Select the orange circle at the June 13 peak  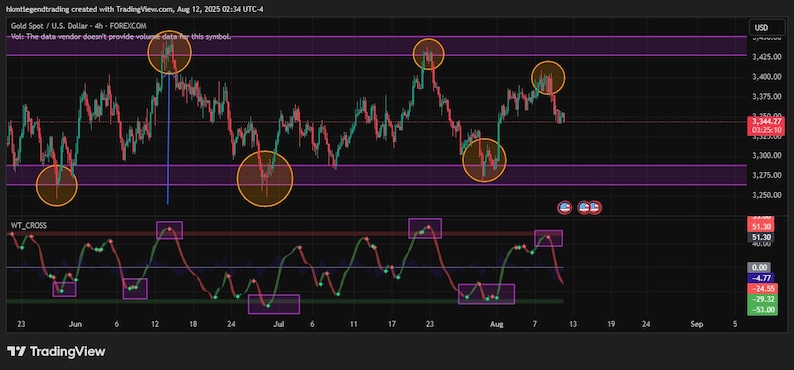coord(170,52)
